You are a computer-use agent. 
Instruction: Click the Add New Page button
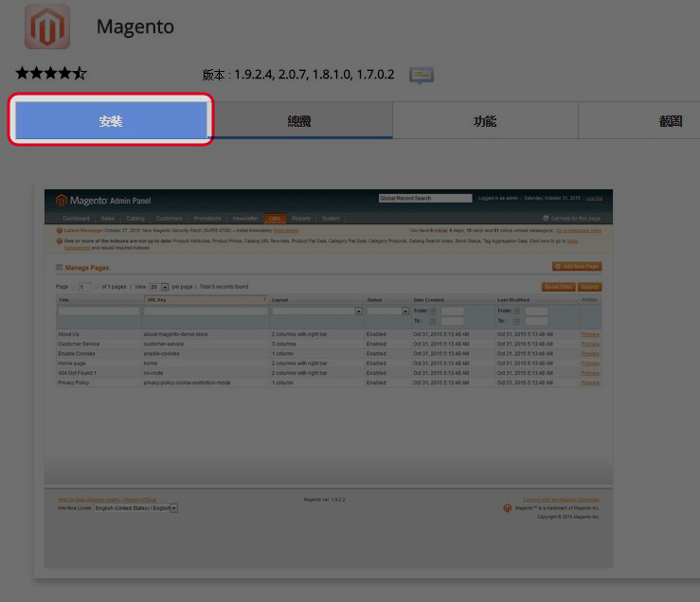[577, 267]
